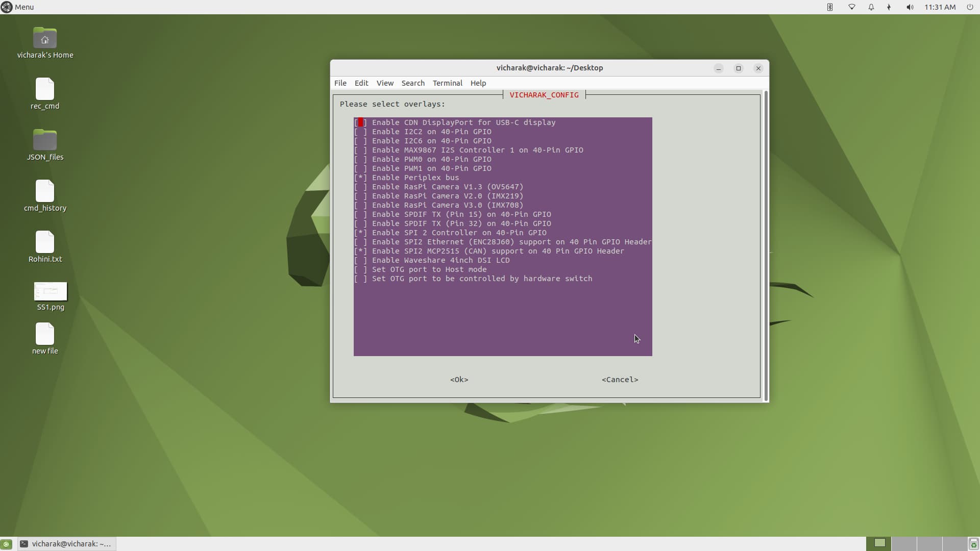Open the Search menu in terminal

click(x=412, y=83)
